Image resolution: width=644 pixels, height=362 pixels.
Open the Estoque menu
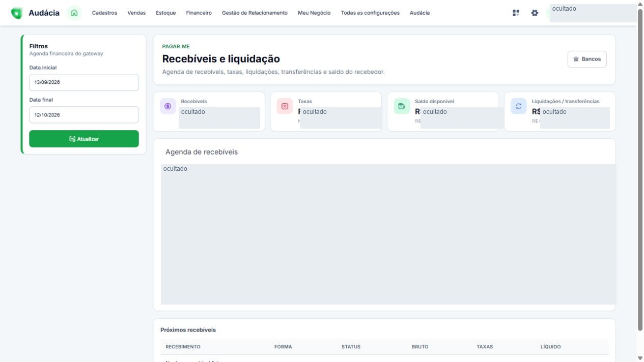point(166,13)
